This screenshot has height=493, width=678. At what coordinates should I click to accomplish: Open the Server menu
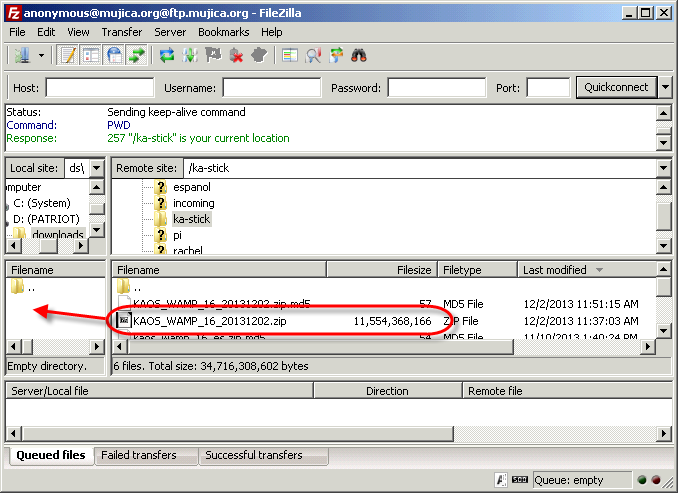[x=170, y=32]
